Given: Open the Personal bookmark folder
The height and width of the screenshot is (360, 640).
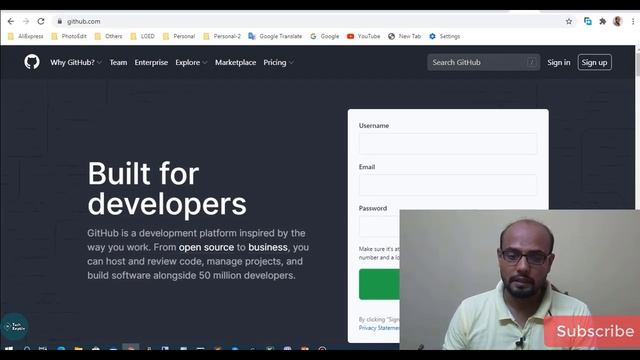Looking at the screenshot, I should [x=179, y=36].
